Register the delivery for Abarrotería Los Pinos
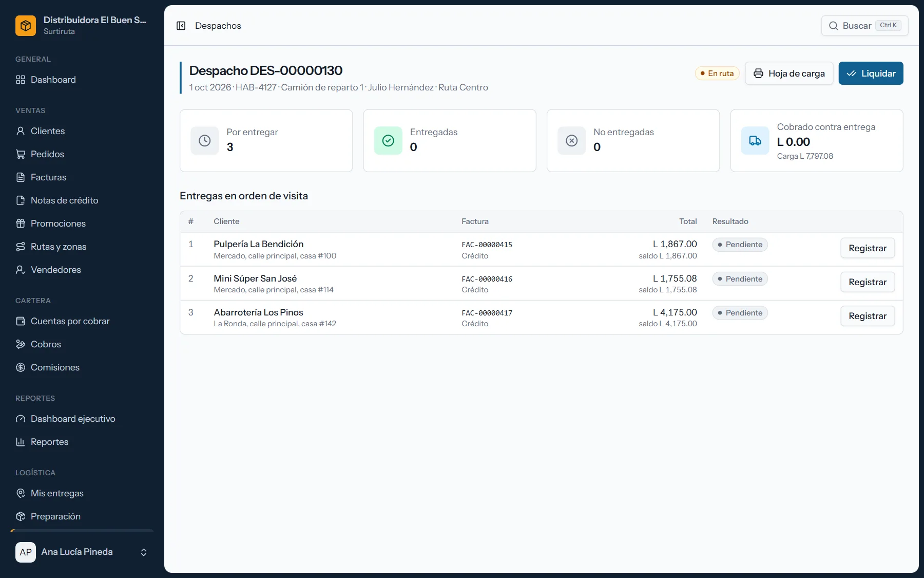Screen dimensions: 924x578 868,316
